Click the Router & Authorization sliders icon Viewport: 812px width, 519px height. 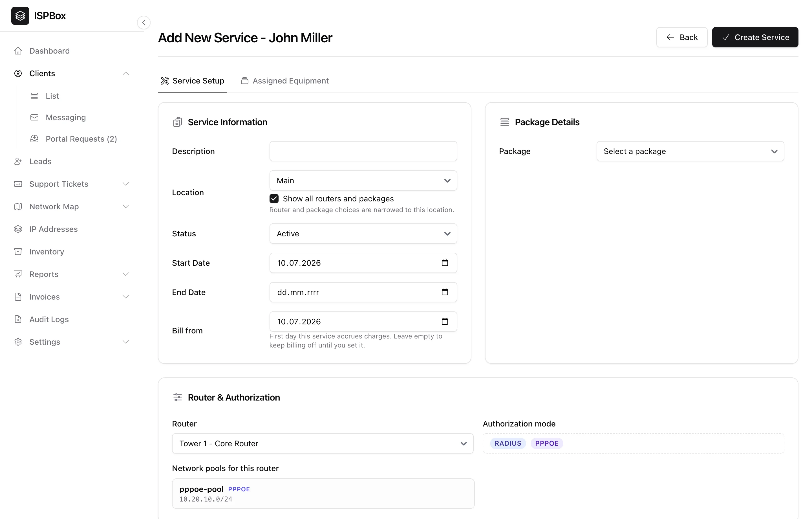pos(177,397)
